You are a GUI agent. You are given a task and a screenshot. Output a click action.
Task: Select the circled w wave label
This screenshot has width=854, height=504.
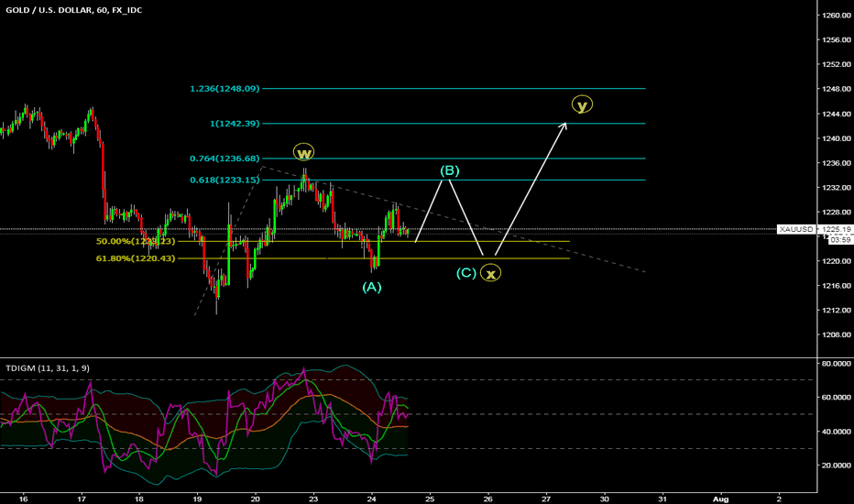[303, 152]
